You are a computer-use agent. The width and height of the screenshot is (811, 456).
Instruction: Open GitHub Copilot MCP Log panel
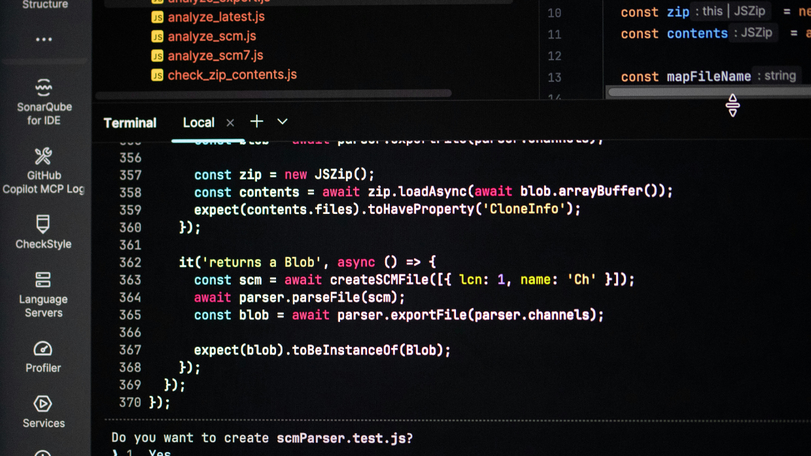43,171
